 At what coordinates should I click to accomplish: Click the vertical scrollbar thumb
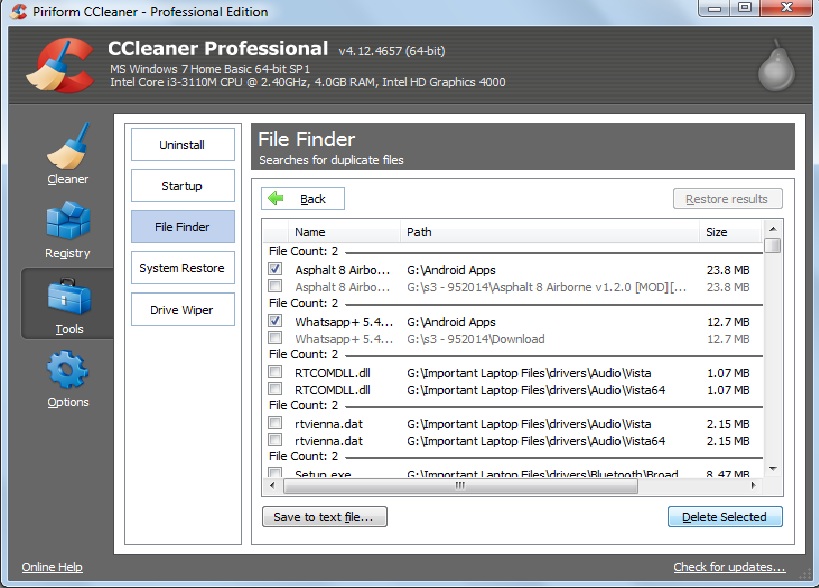pyautogui.click(x=773, y=245)
